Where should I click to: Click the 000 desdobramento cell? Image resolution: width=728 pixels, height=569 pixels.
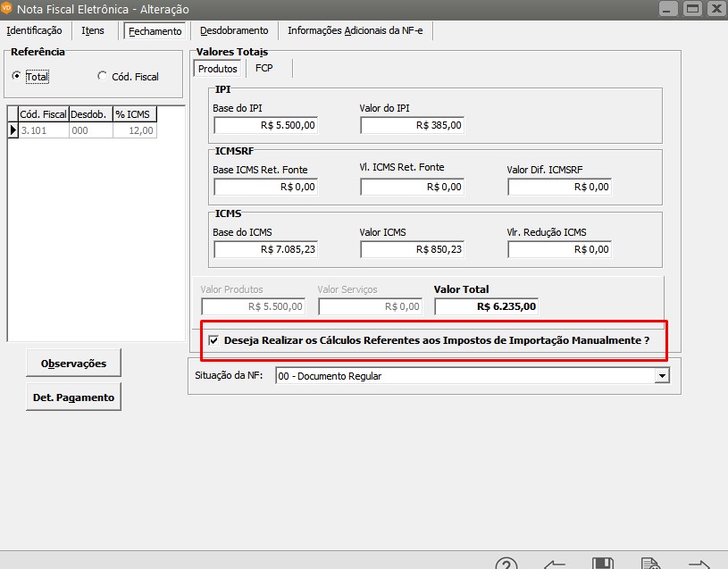(90, 130)
